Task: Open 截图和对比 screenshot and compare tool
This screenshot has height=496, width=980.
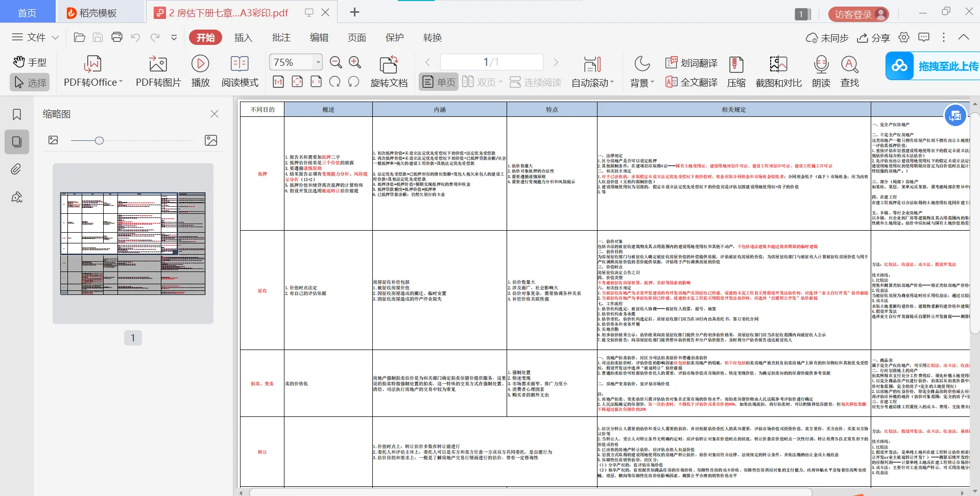Action: (x=779, y=72)
